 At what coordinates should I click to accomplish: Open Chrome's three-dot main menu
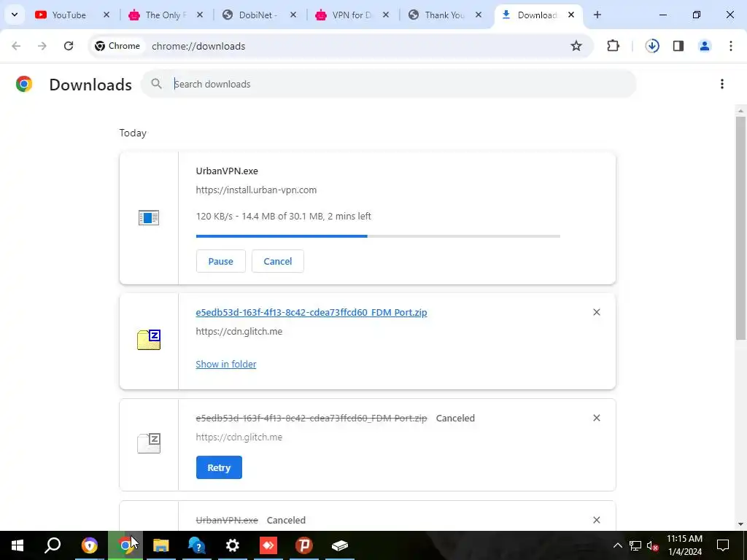click(x=731, y=46)
